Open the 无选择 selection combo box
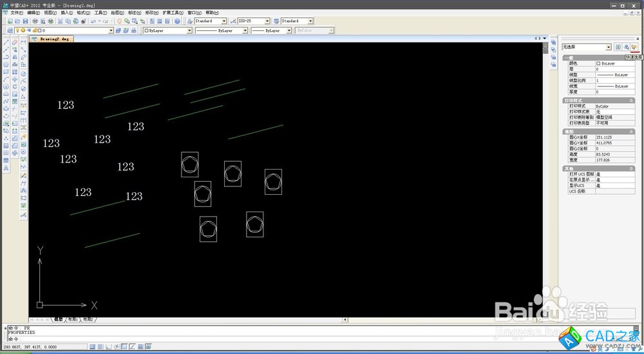Image resolution: width=644 pixels, height=354 pixels. coord(586,47)
